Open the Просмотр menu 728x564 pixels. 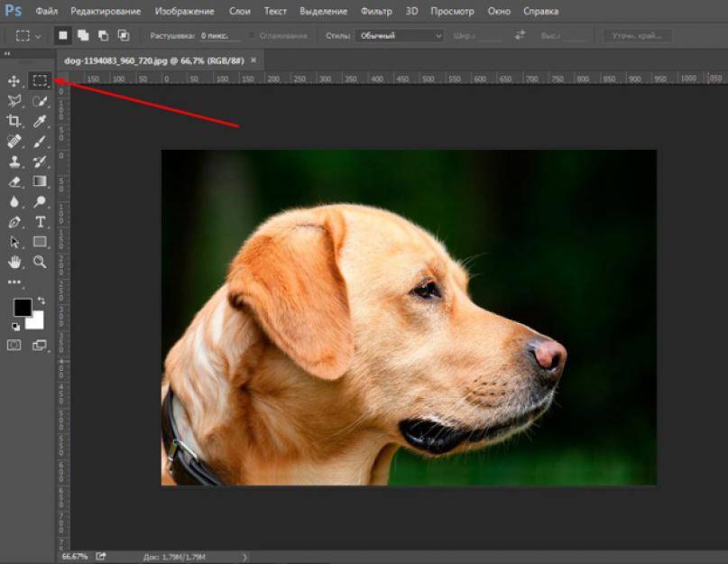pyautogui.click(x=452, y=11)
